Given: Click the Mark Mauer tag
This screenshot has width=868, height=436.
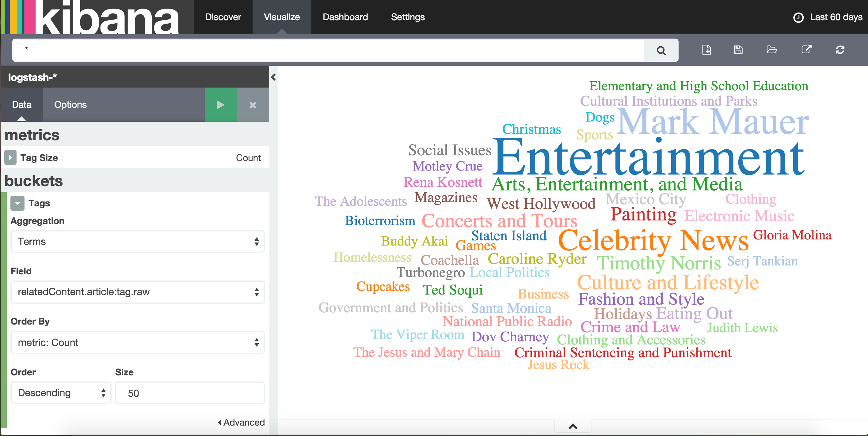Looking at the screenshot, I should (712, 122).
